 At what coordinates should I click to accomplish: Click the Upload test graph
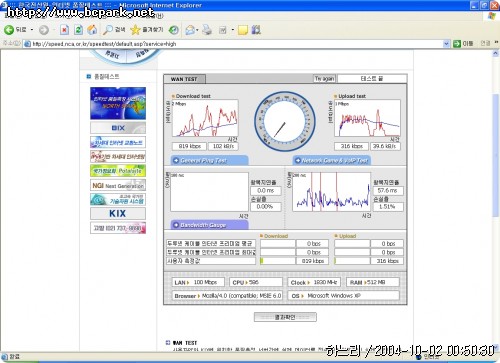tap(367, 118)
